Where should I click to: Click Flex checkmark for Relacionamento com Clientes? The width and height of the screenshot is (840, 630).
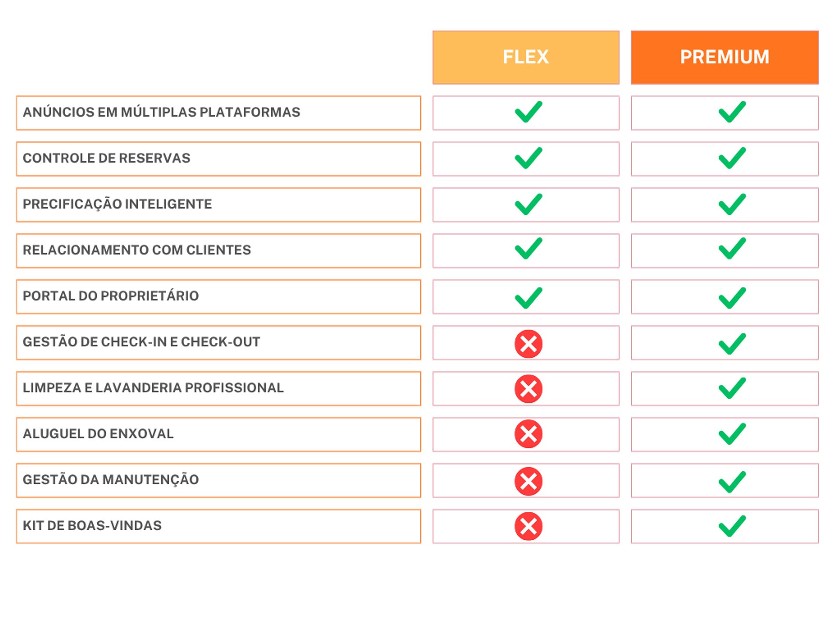[x=528, y=248]
